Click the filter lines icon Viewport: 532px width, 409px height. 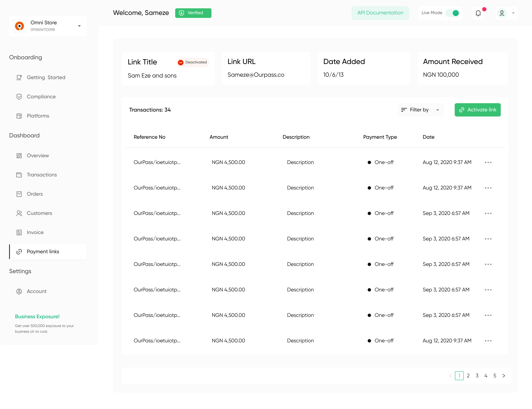pyautogui.click(x=404, y=110)
